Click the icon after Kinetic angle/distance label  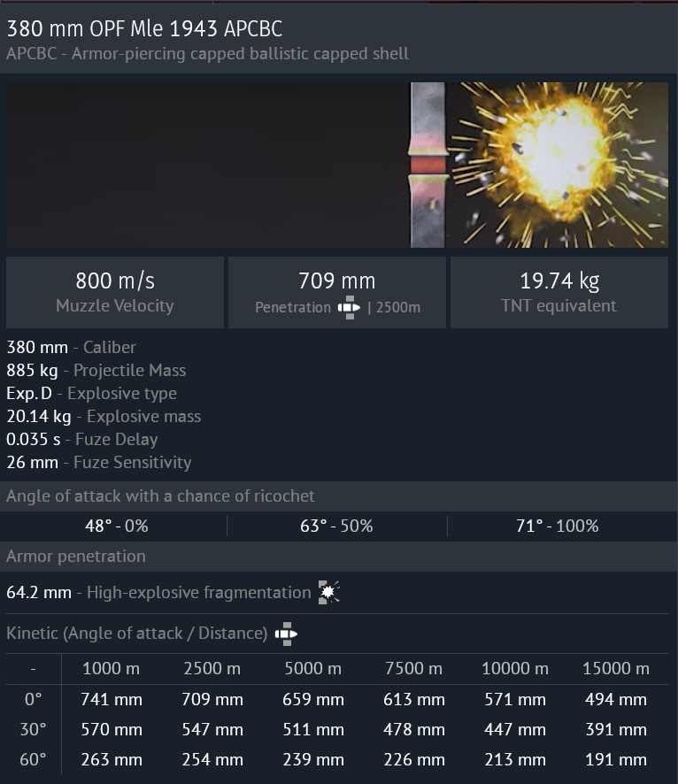tap(286, 634)
